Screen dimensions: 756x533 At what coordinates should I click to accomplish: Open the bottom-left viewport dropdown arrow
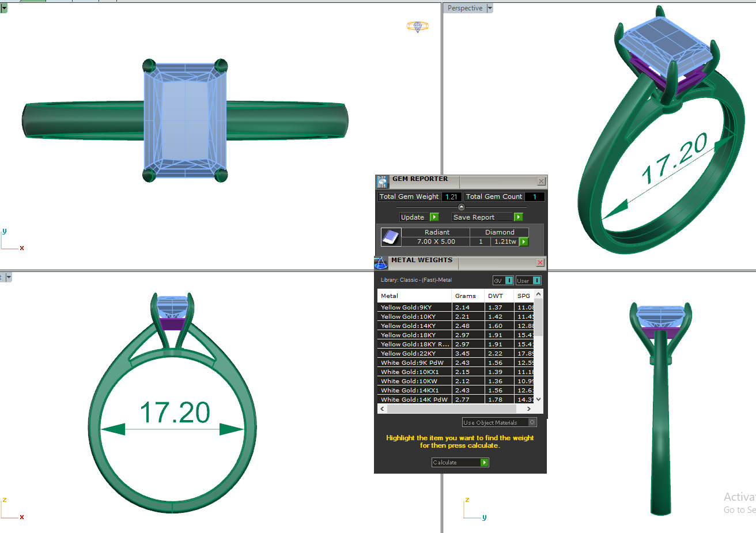[8, 277]
